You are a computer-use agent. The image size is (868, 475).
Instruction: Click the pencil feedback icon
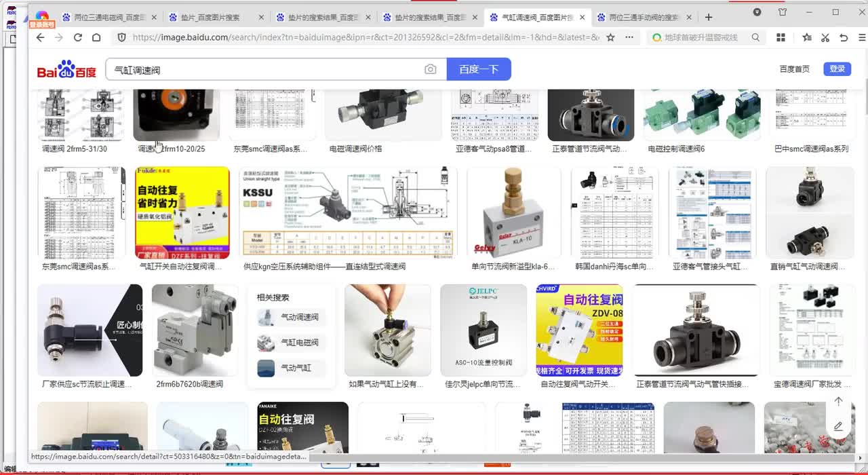838,426
